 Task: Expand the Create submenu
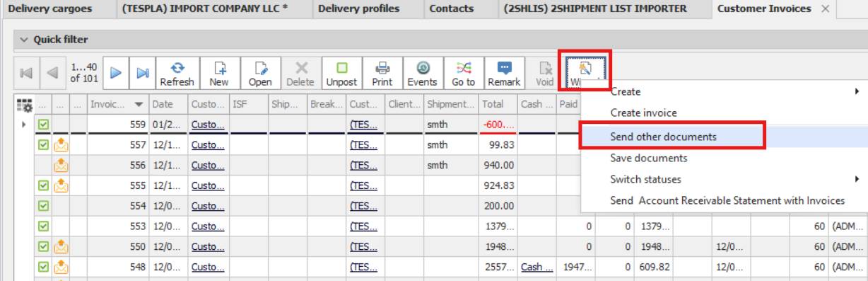coord(724,91)
